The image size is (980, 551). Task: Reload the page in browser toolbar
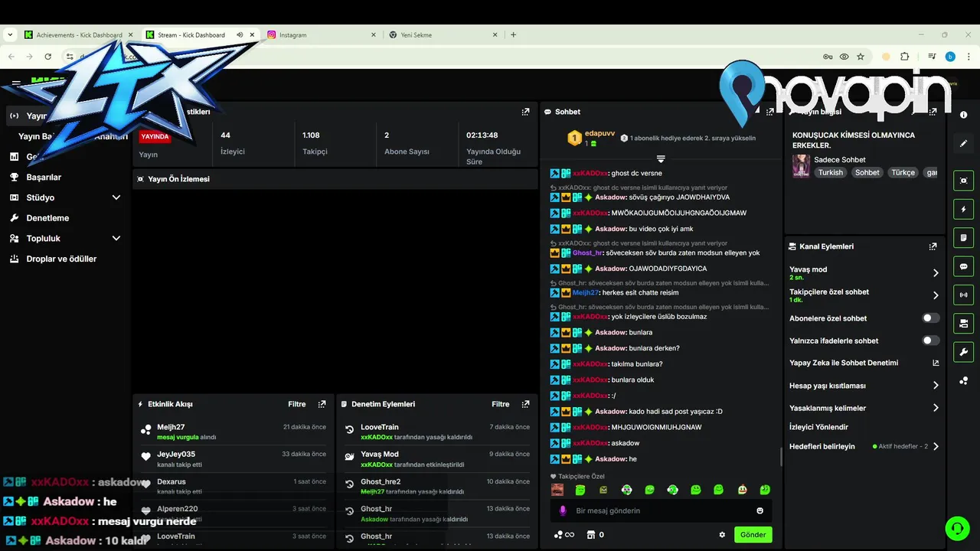coord(47,57)
